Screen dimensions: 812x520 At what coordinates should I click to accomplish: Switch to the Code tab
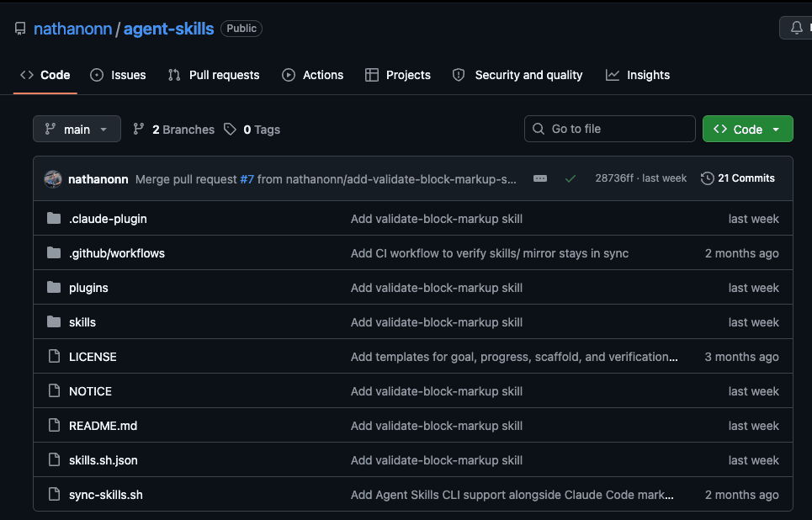(45, 75)
